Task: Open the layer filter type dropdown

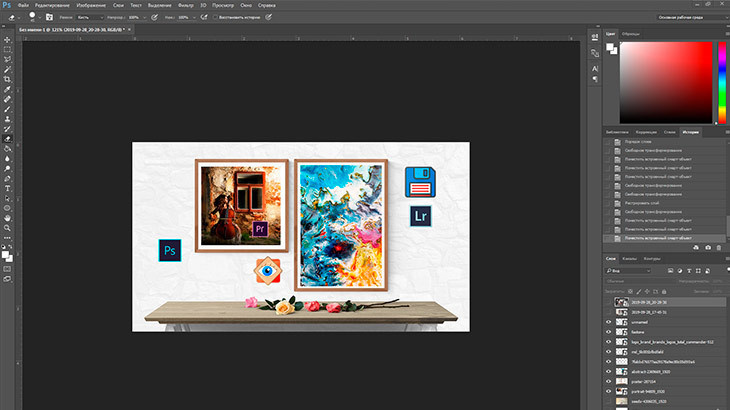Action: [x=630, y=270]
